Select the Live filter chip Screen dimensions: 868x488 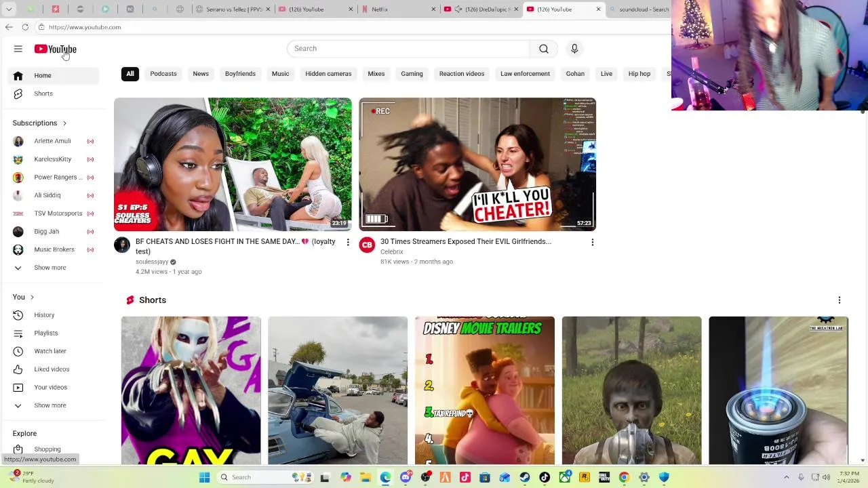pos(606,74)
